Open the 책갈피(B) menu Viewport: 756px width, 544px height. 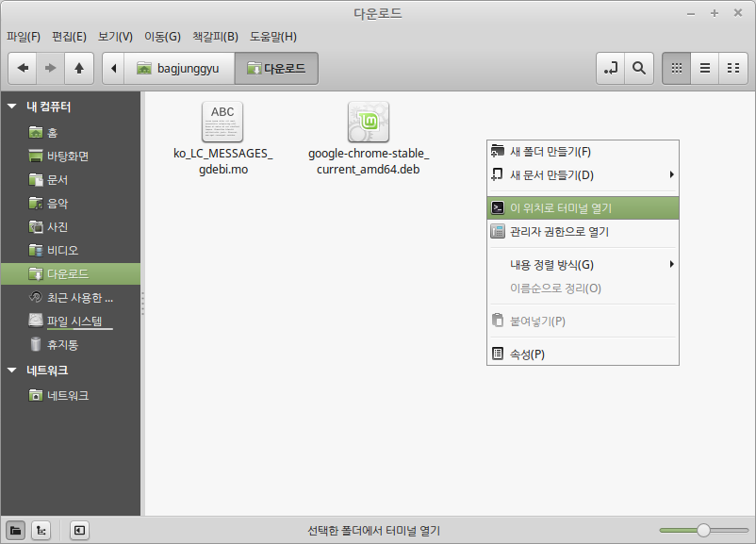(x=216, y=37)
